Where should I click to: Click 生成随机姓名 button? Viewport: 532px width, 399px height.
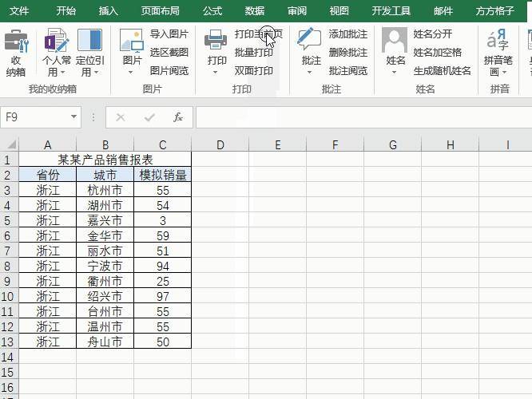(442, 70)
